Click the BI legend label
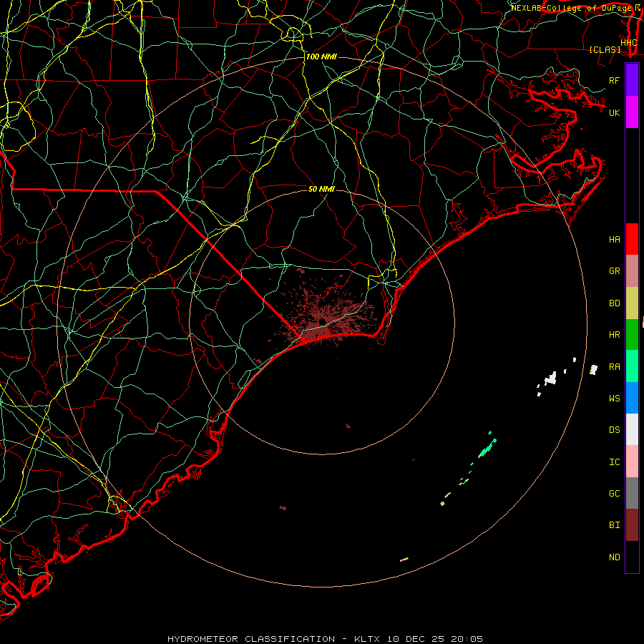The image size is (644, 644). (614, 525)
